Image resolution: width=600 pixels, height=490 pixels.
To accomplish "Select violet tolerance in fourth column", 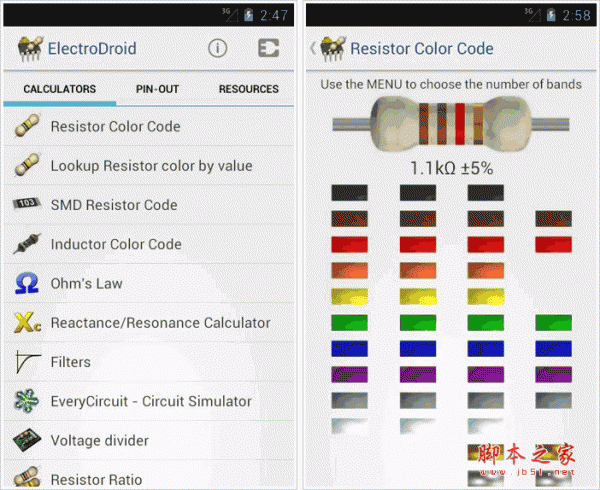I will [554, 374].
